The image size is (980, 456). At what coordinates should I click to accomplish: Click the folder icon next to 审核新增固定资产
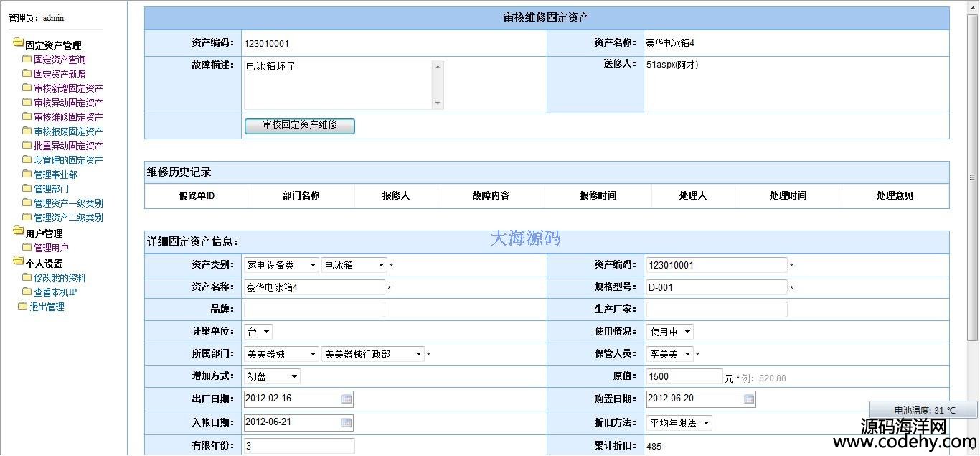27,88
